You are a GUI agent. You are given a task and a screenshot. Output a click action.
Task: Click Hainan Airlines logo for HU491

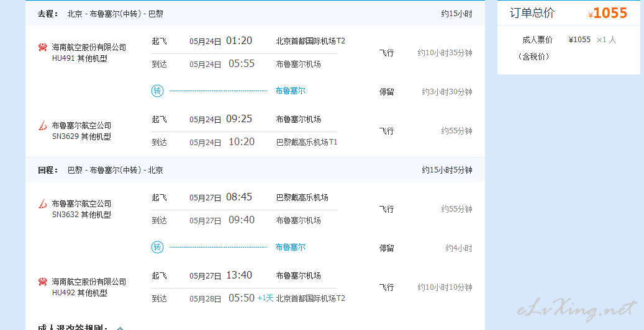(x=43, y=47)
